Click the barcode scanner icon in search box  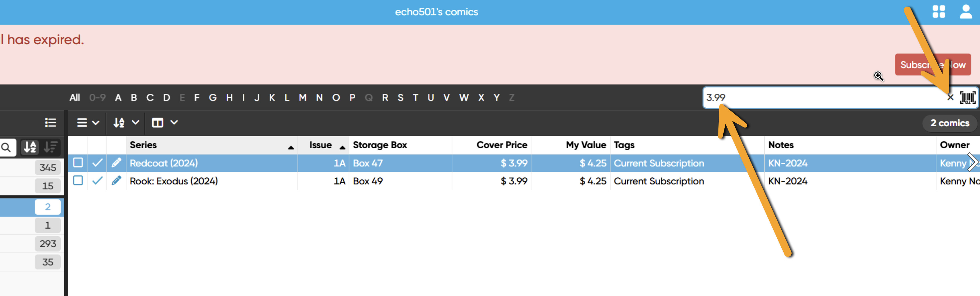pyautogui.click(x=967, y=98)
